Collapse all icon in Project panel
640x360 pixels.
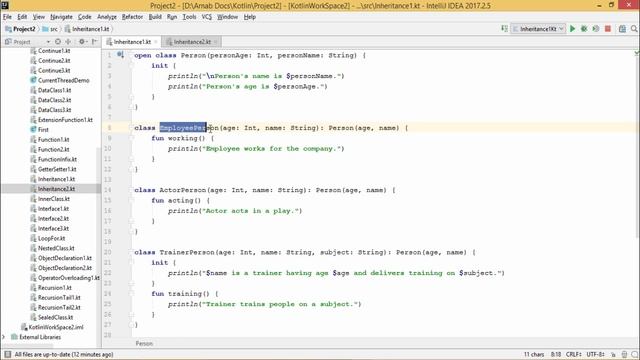(68, 42)
